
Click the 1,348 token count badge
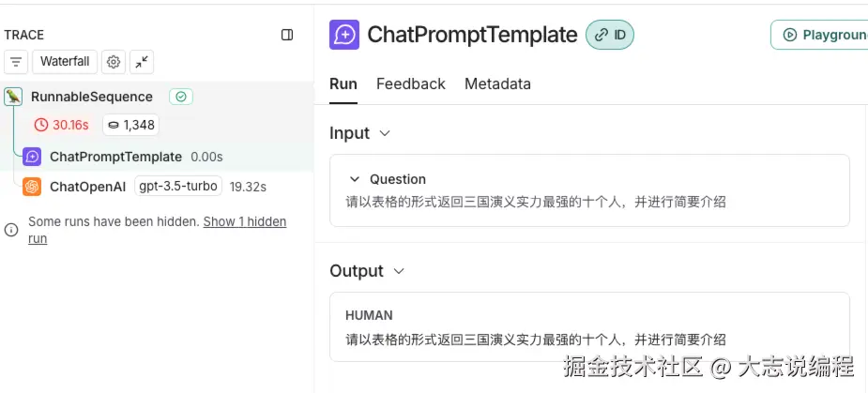130,125
